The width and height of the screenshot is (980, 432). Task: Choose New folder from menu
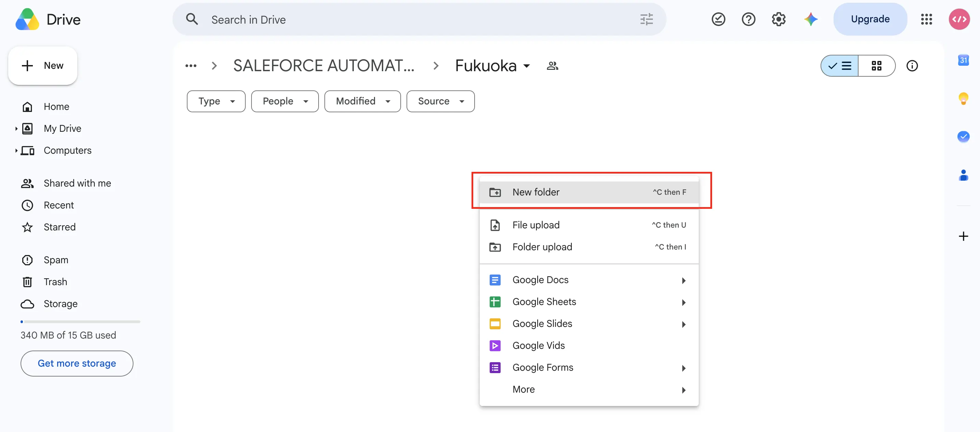[x=589, y=192]
